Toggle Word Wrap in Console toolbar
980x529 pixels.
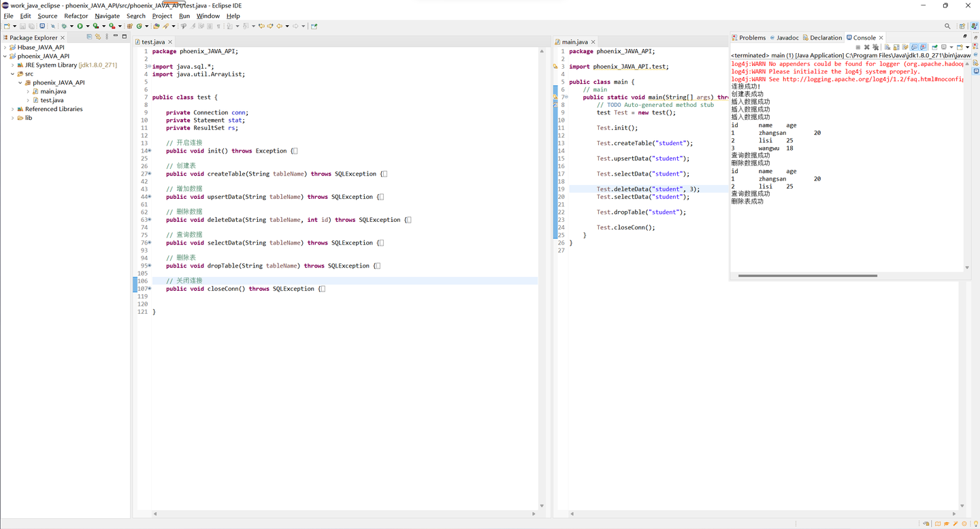pyautogui.click(x=905, y=48)
